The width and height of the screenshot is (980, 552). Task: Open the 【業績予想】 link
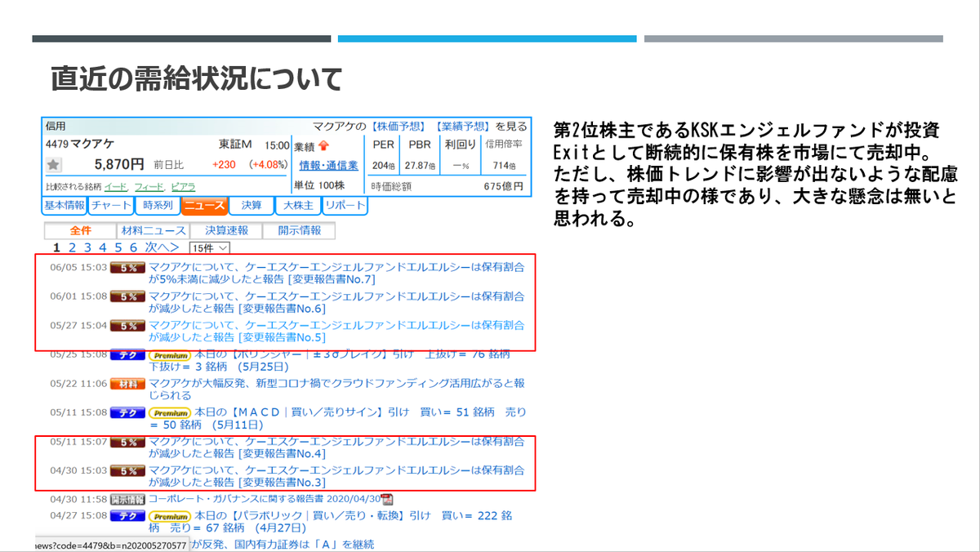462,127
